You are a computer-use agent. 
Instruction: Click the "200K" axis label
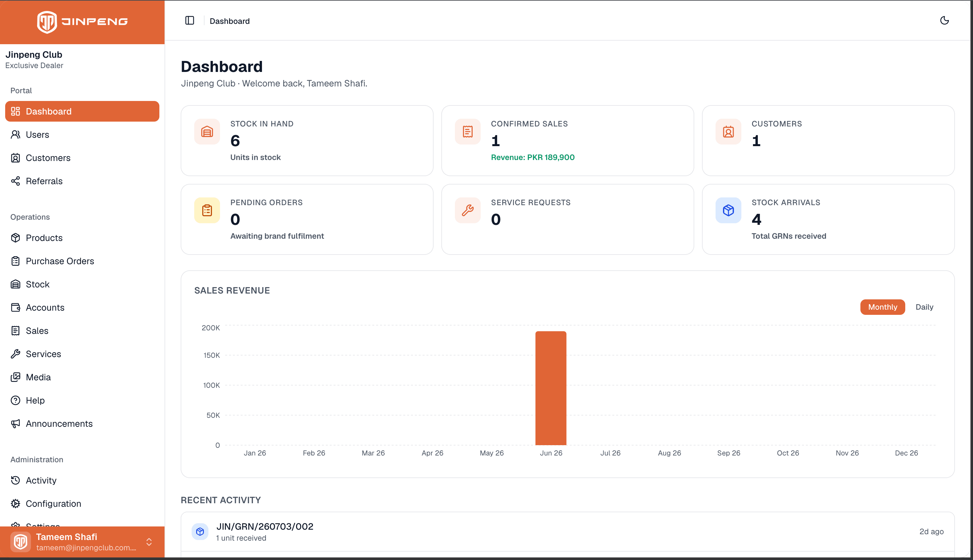(x=211, y=328)
